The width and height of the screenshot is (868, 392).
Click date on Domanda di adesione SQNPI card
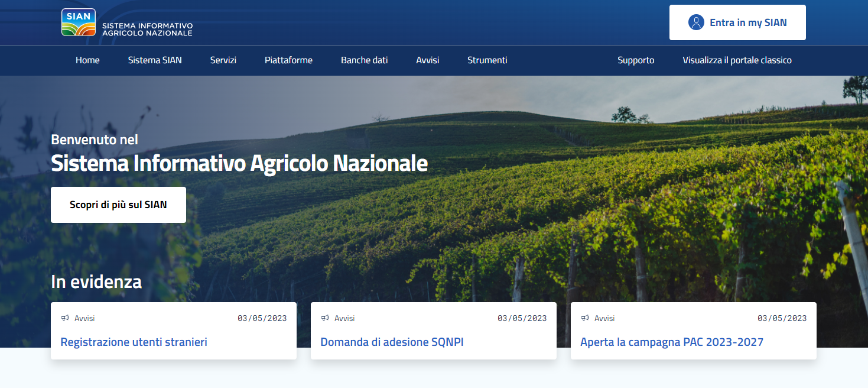522,318
